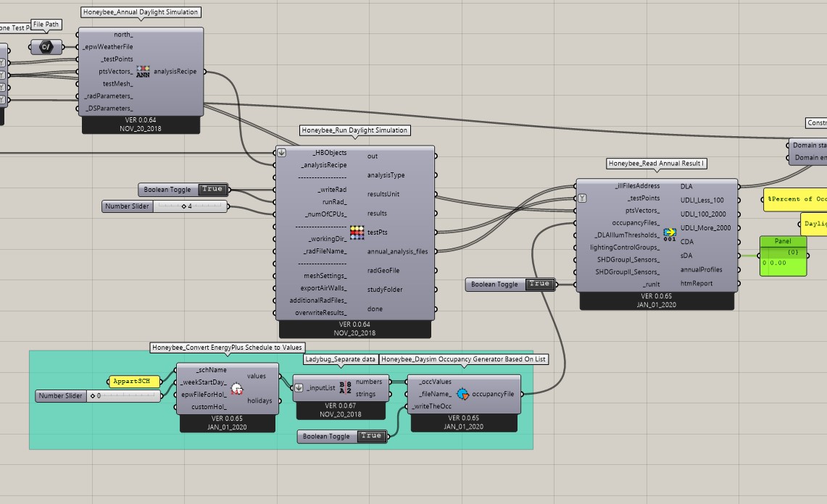Image resolution: width=827 pixels, height=504 pixels.
Task: Click the Ladybug_Separate data label
Action: (341, 359)
